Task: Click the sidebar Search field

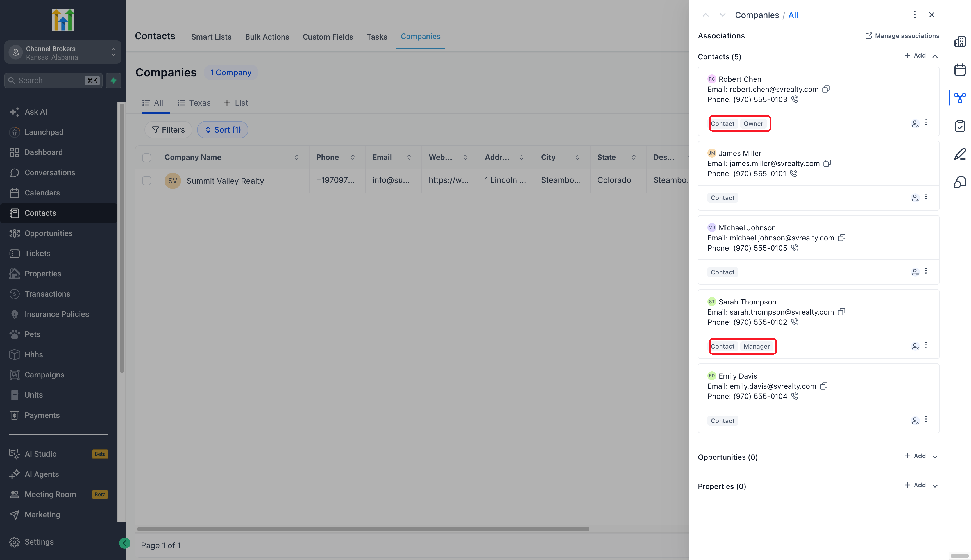Action: click(53, 80)
